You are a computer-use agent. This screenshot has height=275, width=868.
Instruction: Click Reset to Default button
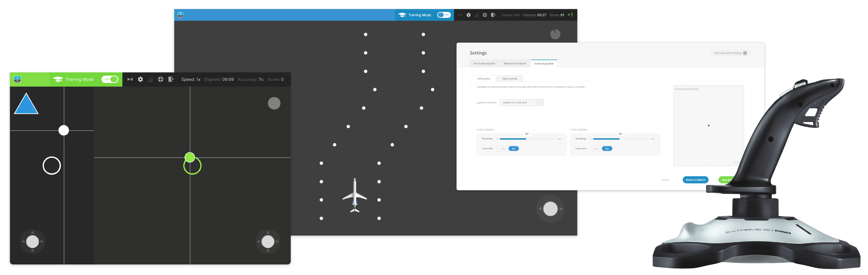pos(695,180)
